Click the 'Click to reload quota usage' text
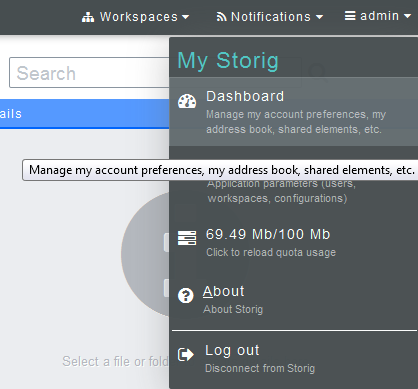 [x=271, y=252]
